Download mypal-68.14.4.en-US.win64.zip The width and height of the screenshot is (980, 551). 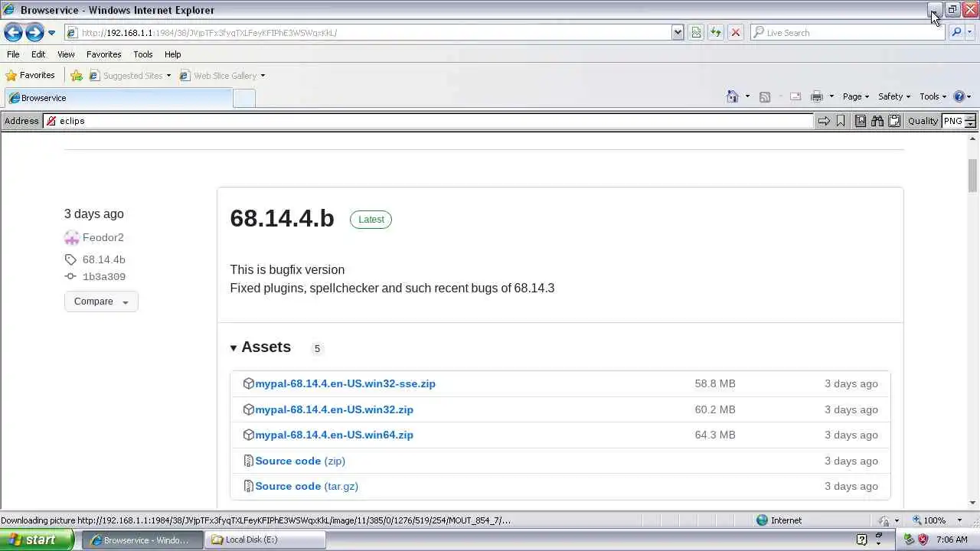click(x=334, y=435)
